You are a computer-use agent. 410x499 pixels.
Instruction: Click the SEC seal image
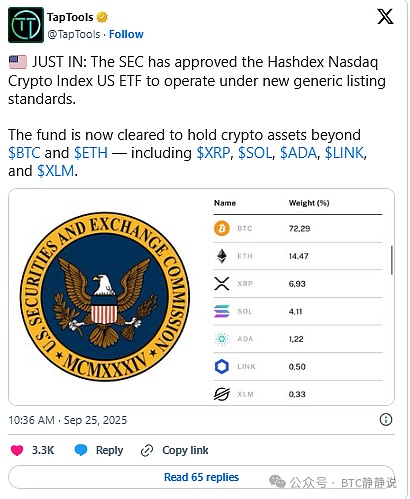(x=105, y=297)
